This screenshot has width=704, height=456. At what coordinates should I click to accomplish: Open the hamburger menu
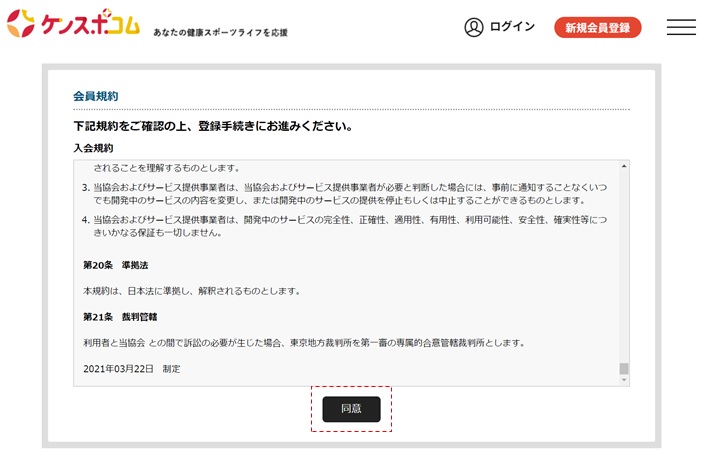(x=681, y=27)
